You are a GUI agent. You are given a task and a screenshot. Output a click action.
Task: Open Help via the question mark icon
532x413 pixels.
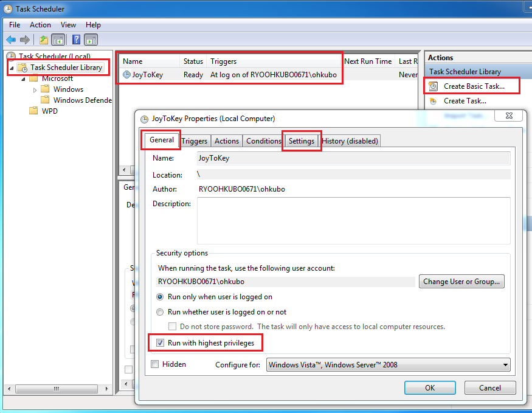tap(77, 40)
